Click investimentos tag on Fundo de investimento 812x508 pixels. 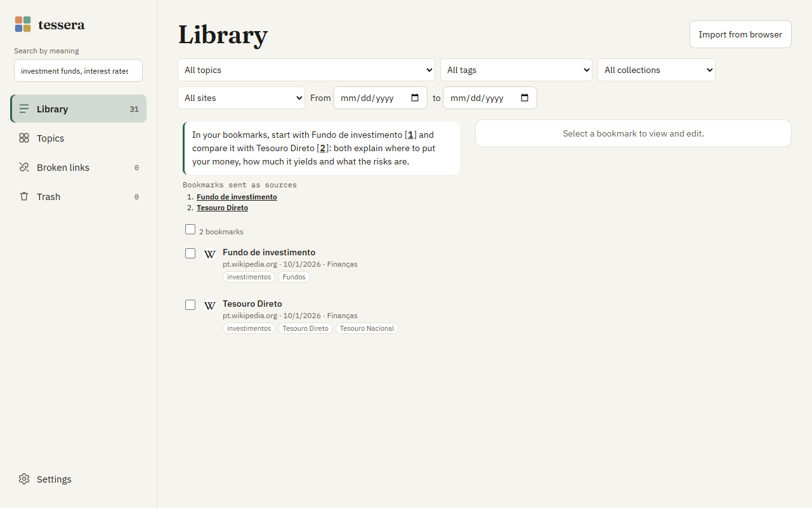coord(249,277)
